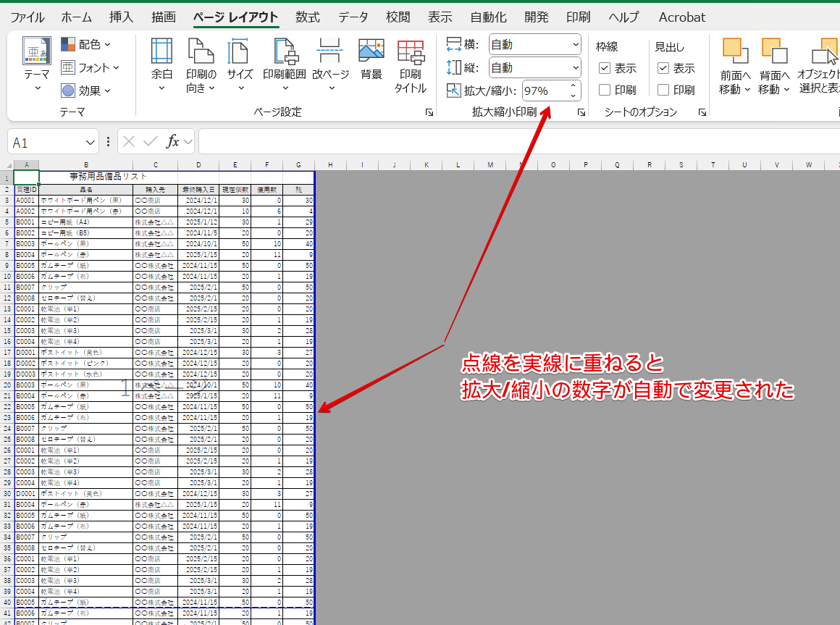Uncheck 枠線 表示 gridlines view checkbox

605,68
